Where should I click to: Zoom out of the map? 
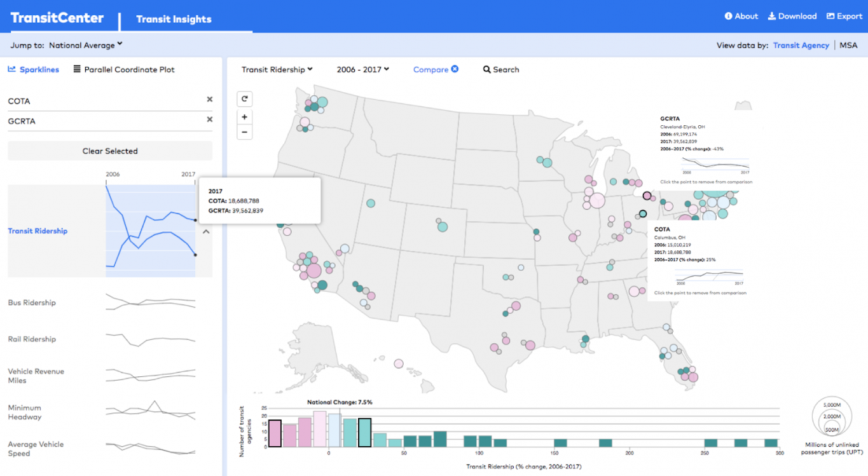[x=244, y=132]
